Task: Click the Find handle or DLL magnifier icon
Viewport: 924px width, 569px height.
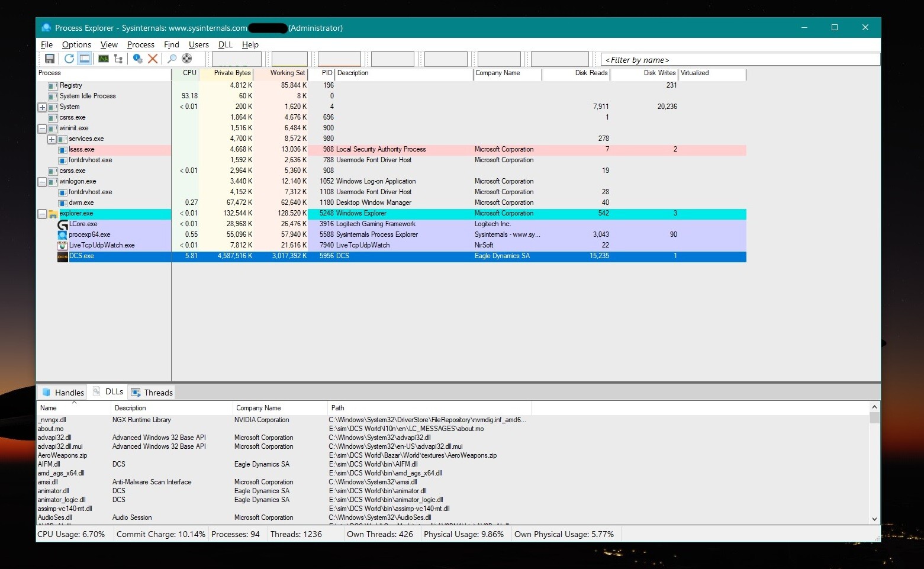Action: coord(172,59)
